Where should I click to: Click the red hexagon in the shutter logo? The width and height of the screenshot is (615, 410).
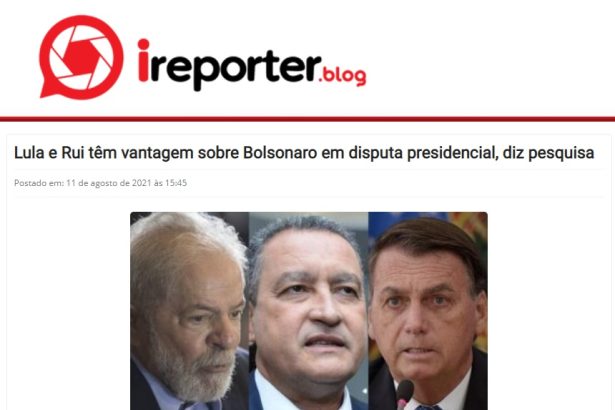[x=81, y=57]
